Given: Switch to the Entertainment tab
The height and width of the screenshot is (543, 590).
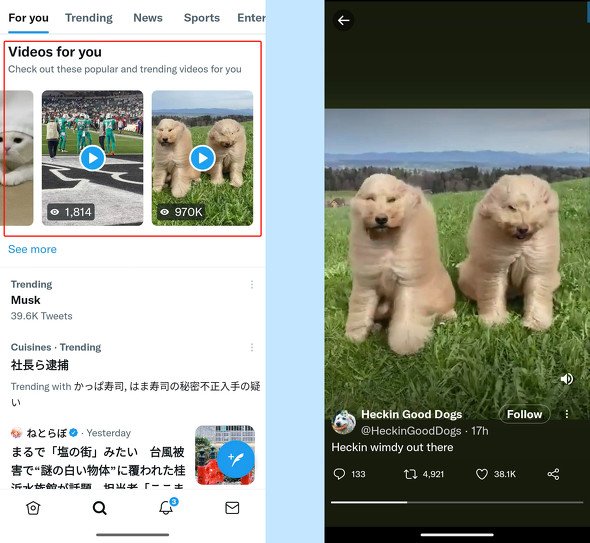Looking at the screenshot, I should (x=251, y=18).
